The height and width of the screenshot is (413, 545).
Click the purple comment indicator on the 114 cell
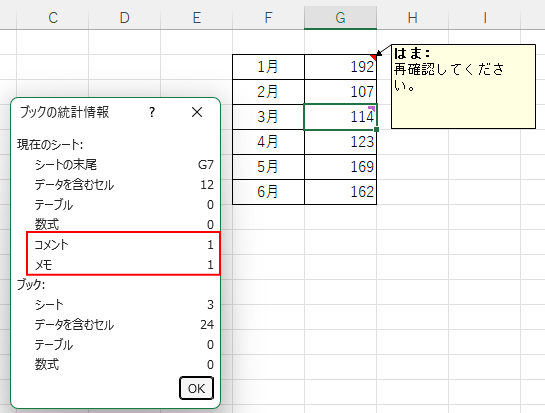[372, 108]
